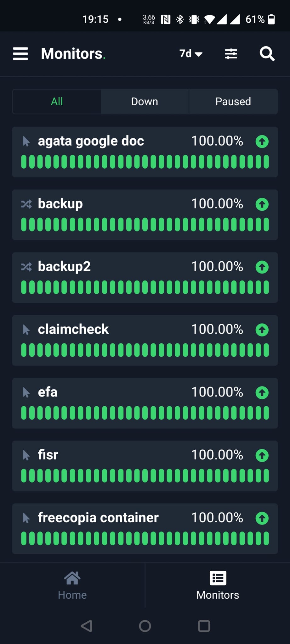The width and height of the screenshot is (290, 644).
Task: Switch to the Paused filter tab
Action: [233, 102]
